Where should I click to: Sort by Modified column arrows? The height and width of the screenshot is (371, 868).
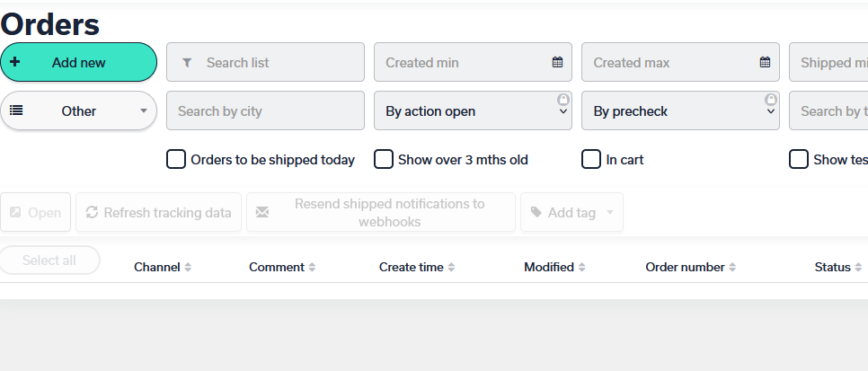point(581,268)
